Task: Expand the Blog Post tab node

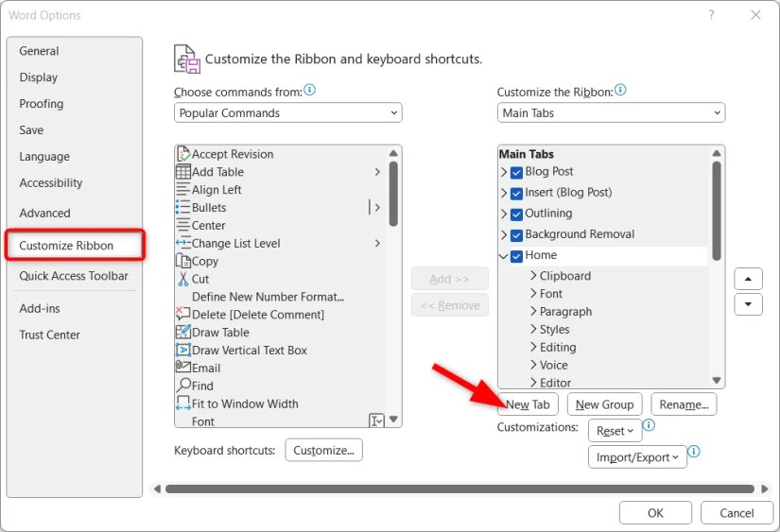Action: click(503, 172)
